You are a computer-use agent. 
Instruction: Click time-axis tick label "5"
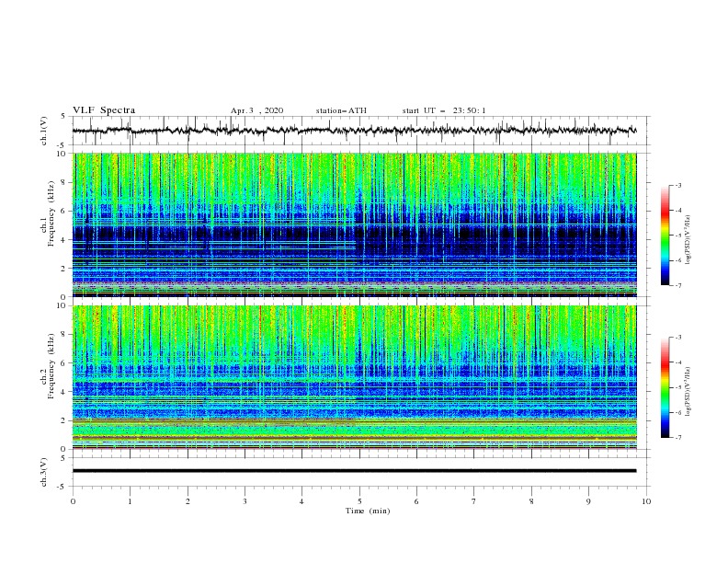359,501
